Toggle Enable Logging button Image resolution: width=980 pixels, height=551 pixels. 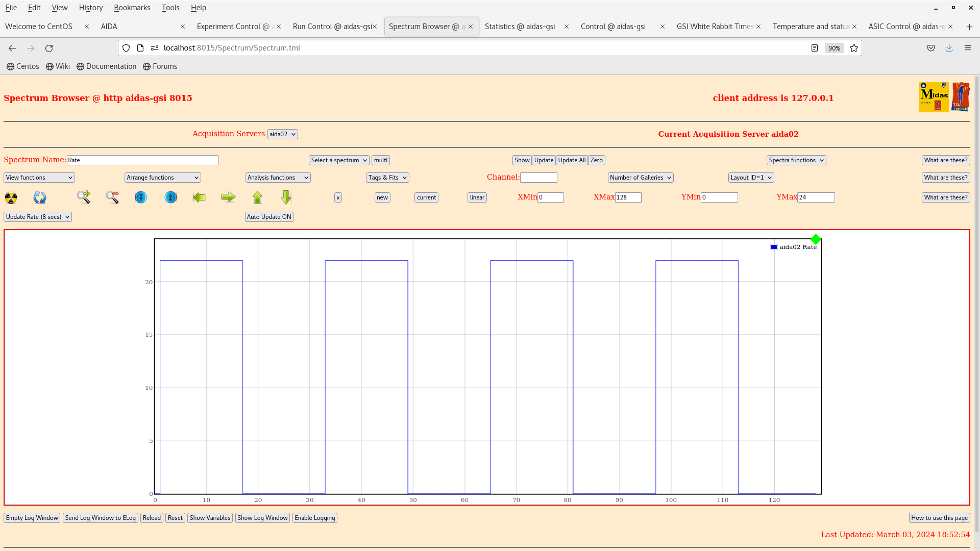314,518
